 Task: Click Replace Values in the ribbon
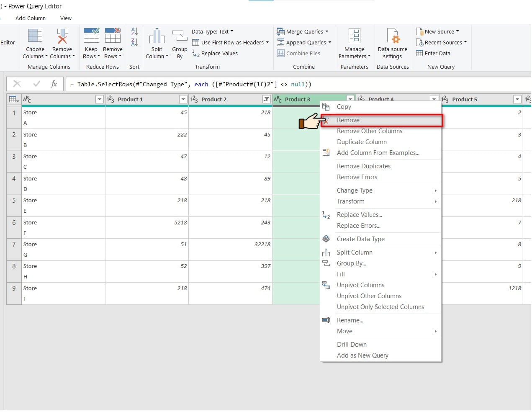click(215, 54)
